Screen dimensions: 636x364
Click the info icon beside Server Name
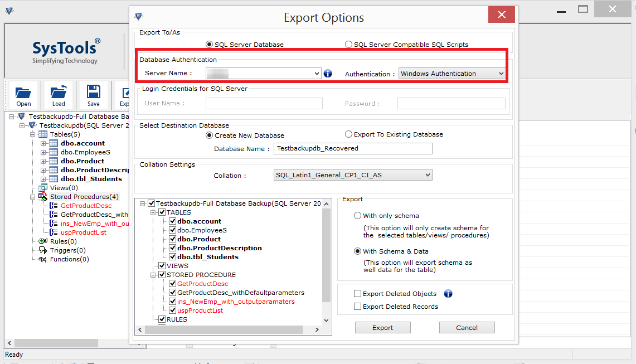click(328, 74)
